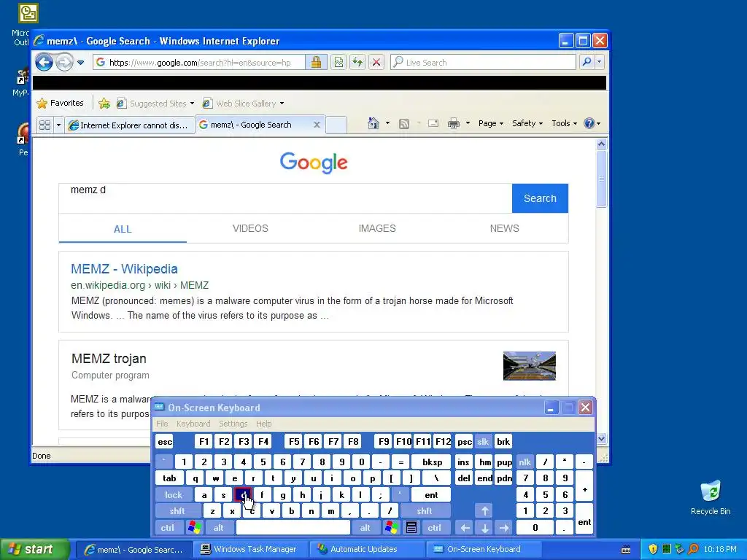
Task: Open the Recycle Bin desktop icon
Action: click(711, 498)
